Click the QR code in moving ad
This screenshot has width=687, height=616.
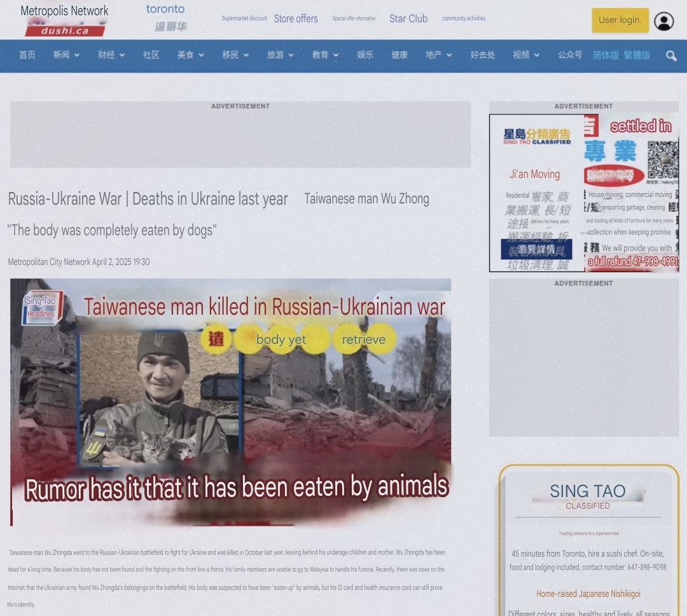tap(662, 158)
